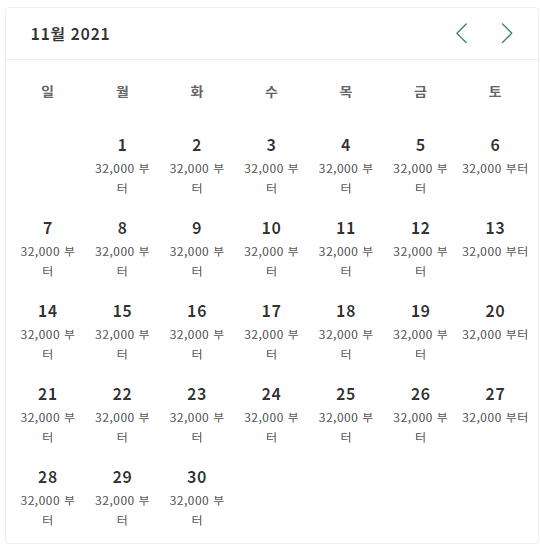Go to previous month with left arrow
Image resolution: width=540 pixels, height=550 pixels.
click(x=461, y=33)
